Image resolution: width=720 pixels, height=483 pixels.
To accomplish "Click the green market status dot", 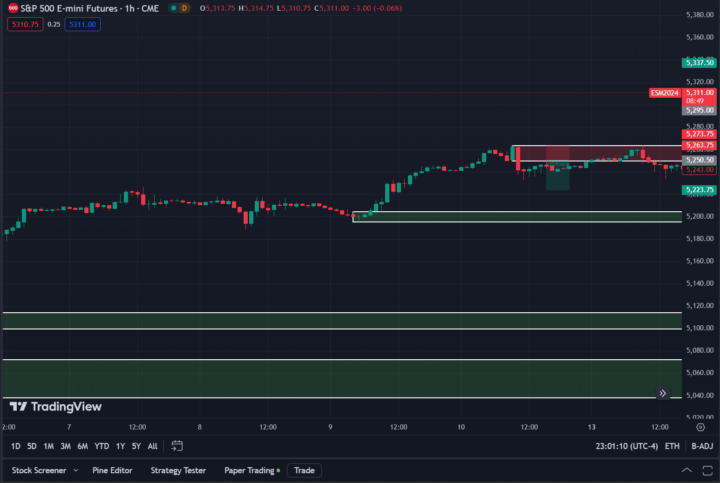I will click(174, 8).
